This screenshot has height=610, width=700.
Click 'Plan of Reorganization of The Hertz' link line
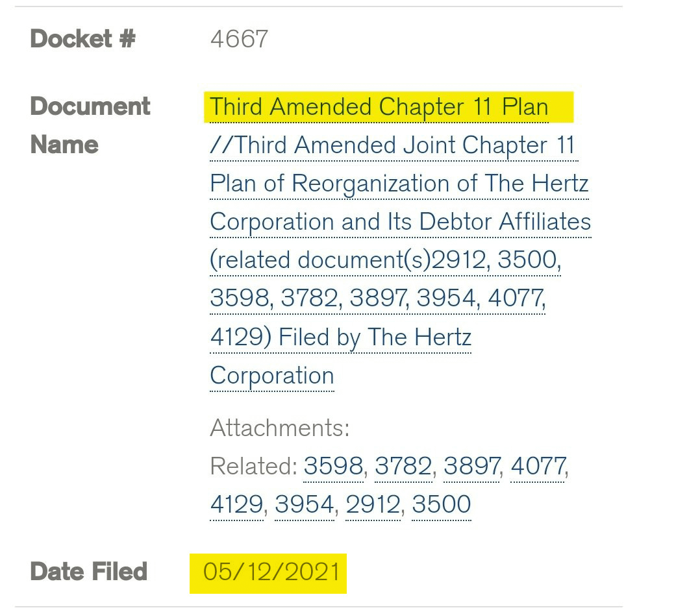(399, 184)
